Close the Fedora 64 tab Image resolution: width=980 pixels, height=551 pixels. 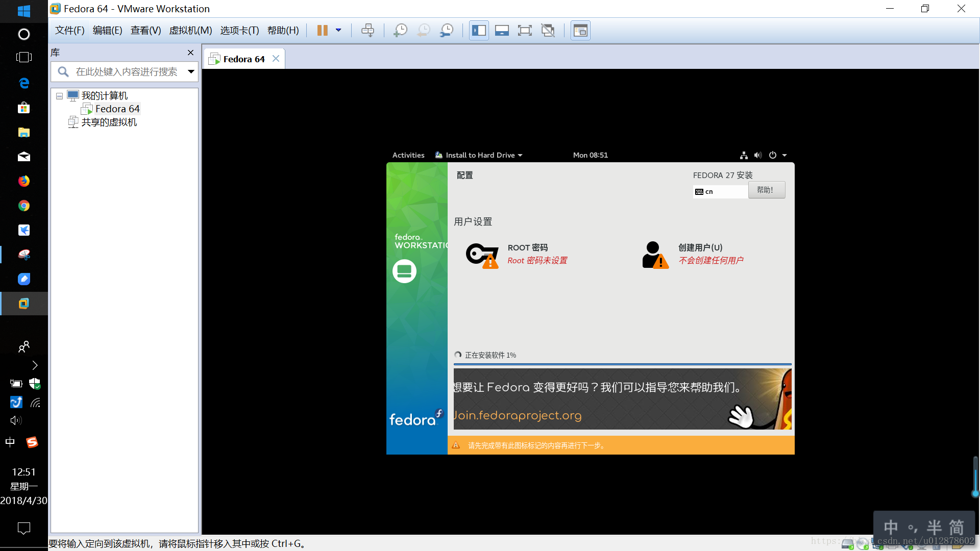coord(276,59)
